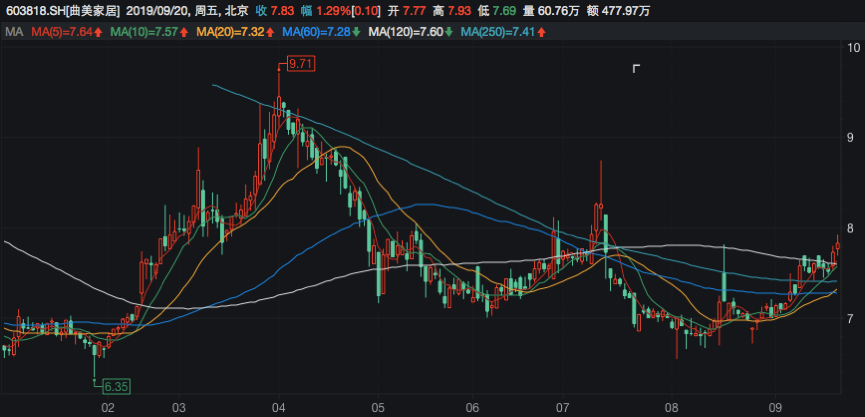The image size is (865, 417).
Task: Click the green down arrow beside MA(120)
Action: (x=448, y=33)
